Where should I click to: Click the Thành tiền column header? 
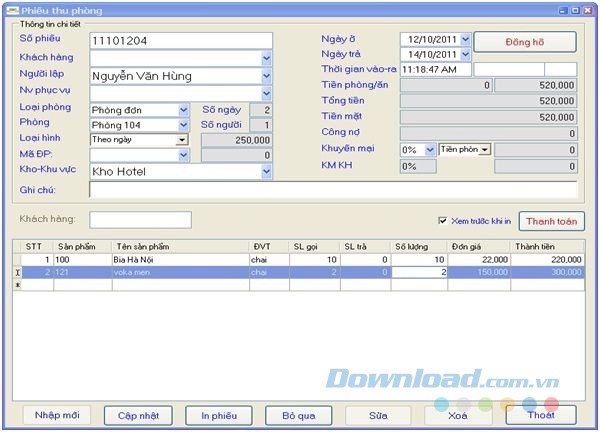click(x=547, y=245)
